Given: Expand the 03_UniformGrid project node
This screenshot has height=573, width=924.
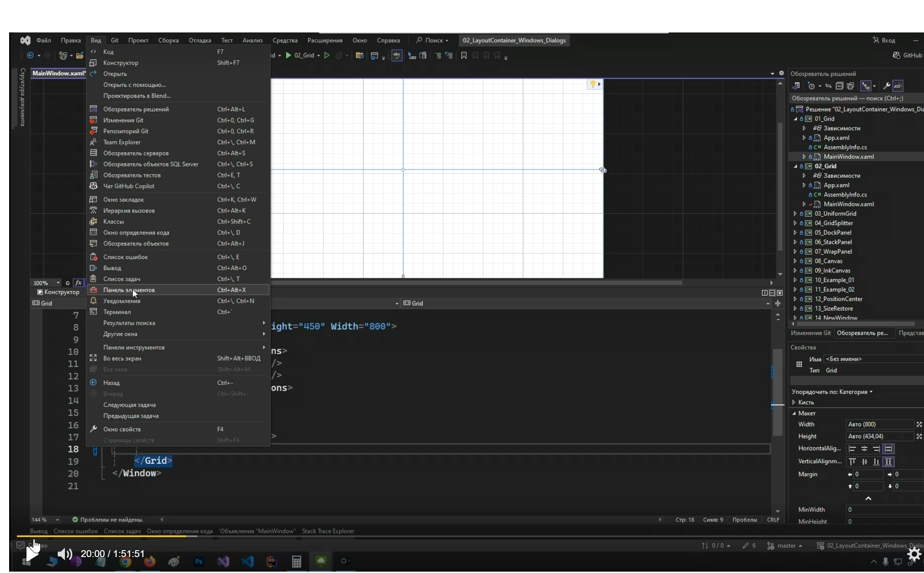Looking at the screenshot, I should (795, 214).
